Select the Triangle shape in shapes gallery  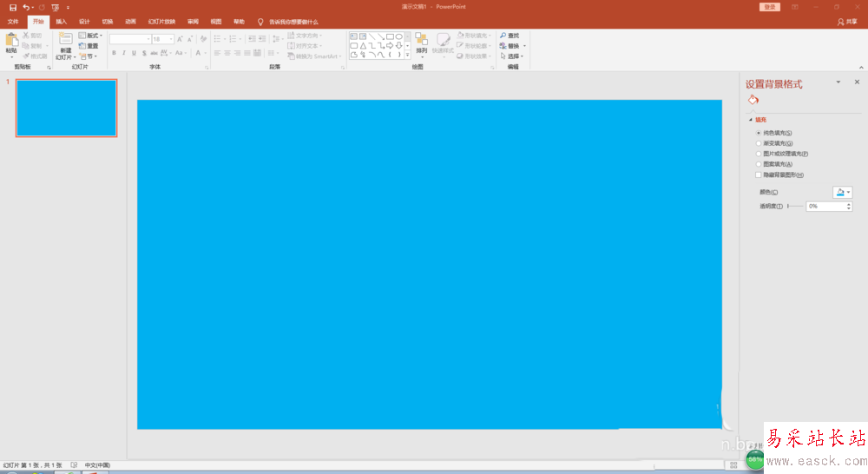363,45
